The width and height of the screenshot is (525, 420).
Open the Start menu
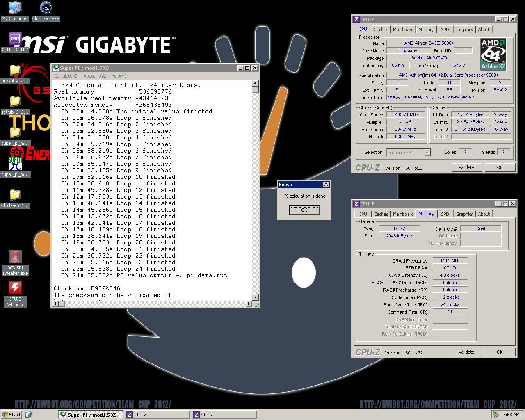11,415
